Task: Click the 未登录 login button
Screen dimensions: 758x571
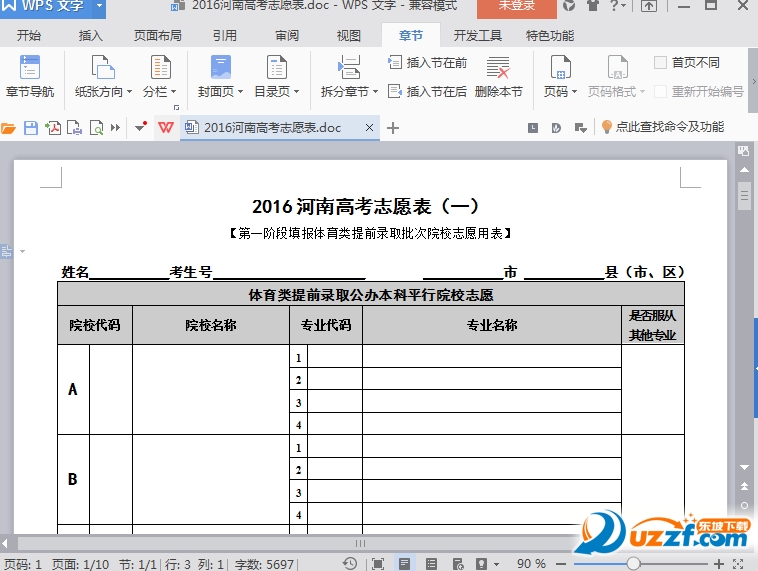Action: point(517,7)
